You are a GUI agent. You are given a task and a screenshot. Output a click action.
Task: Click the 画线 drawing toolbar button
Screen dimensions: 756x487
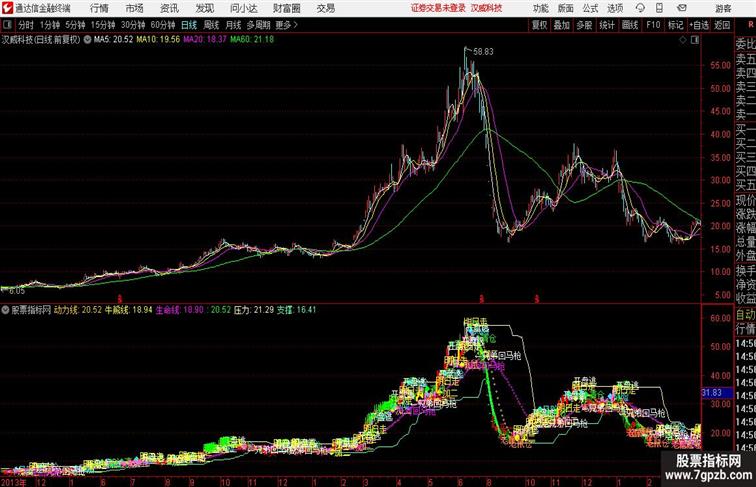630,25
